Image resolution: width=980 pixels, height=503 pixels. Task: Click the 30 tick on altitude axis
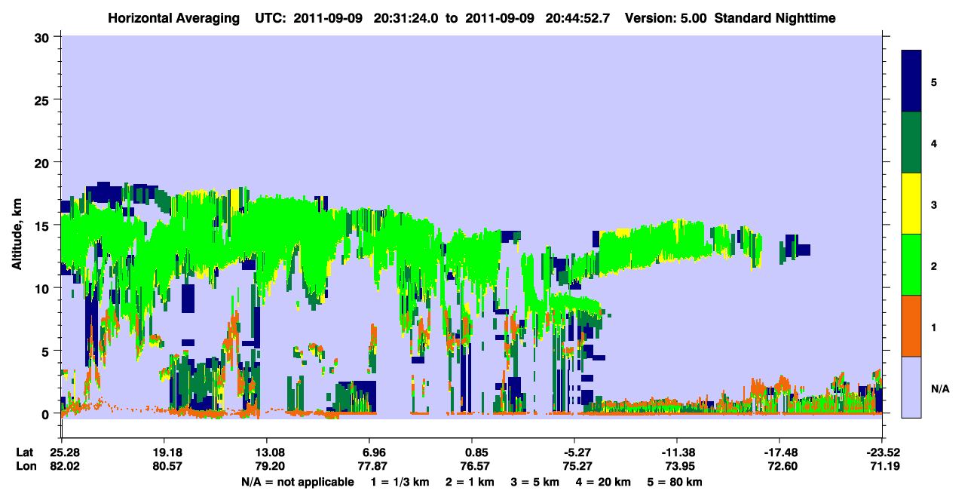click(x=44, y=36)
